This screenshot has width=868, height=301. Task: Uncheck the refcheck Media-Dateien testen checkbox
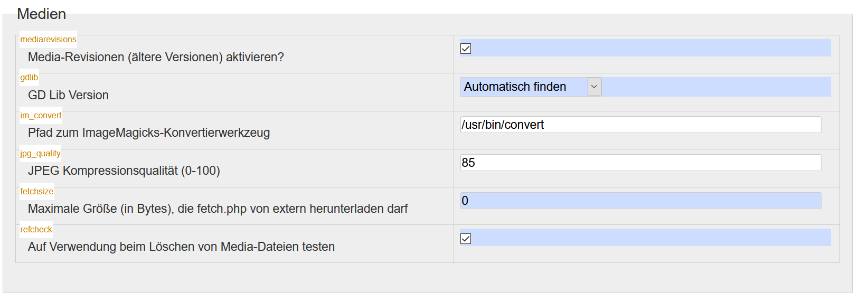pos(466,239)
